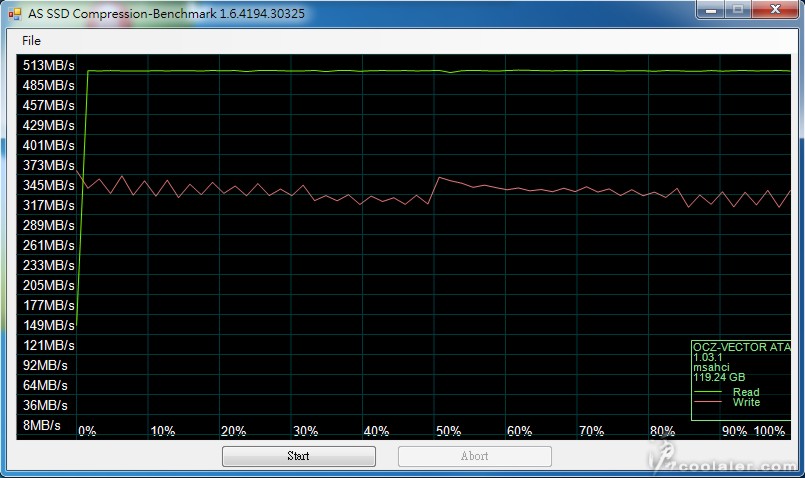Viewport: 805px width, 478px height.
Task: Click the 177MB/s axis label
Action: tap(49, 305)
